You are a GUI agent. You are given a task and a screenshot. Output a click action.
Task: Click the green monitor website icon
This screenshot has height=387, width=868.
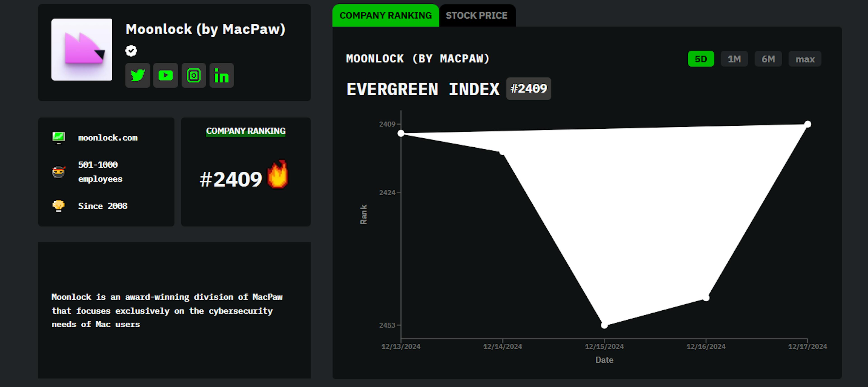coord(59,137)
